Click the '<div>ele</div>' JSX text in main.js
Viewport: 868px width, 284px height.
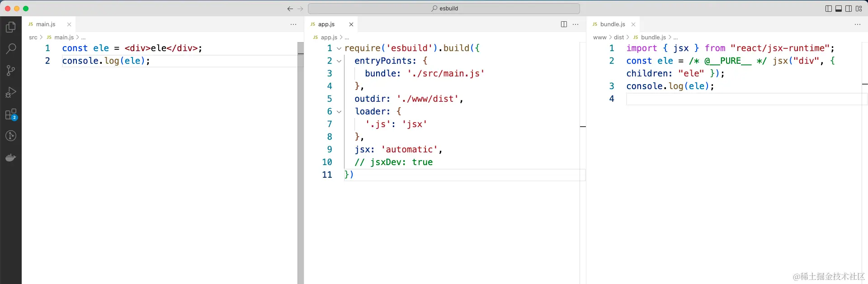161,48
